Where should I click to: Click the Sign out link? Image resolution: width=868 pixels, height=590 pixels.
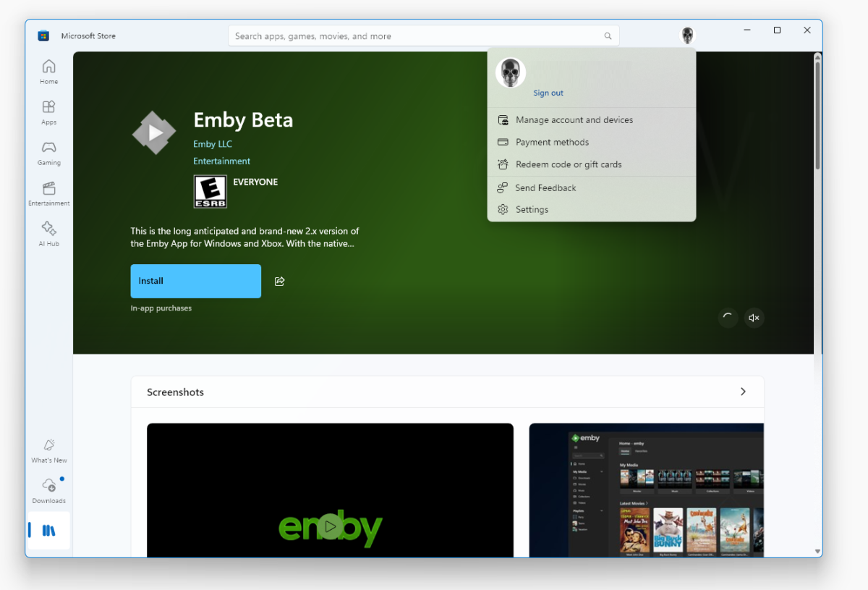point(548,93)
